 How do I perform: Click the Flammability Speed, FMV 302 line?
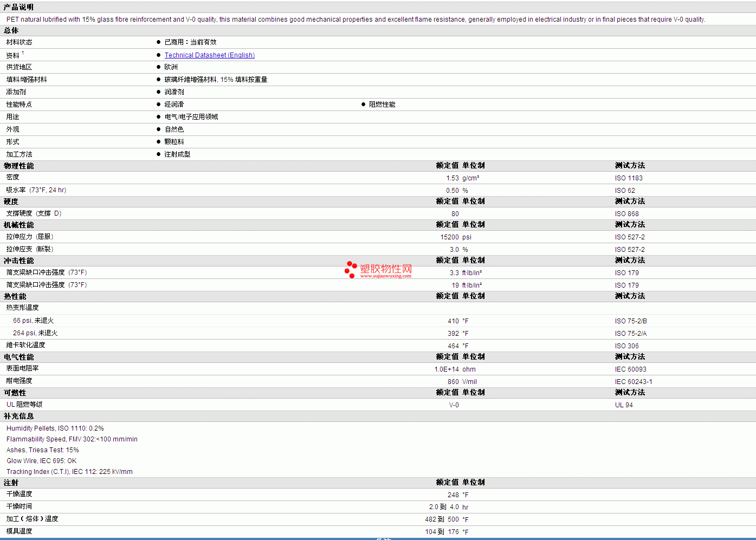pyautogui.click(x=72, y=439)
